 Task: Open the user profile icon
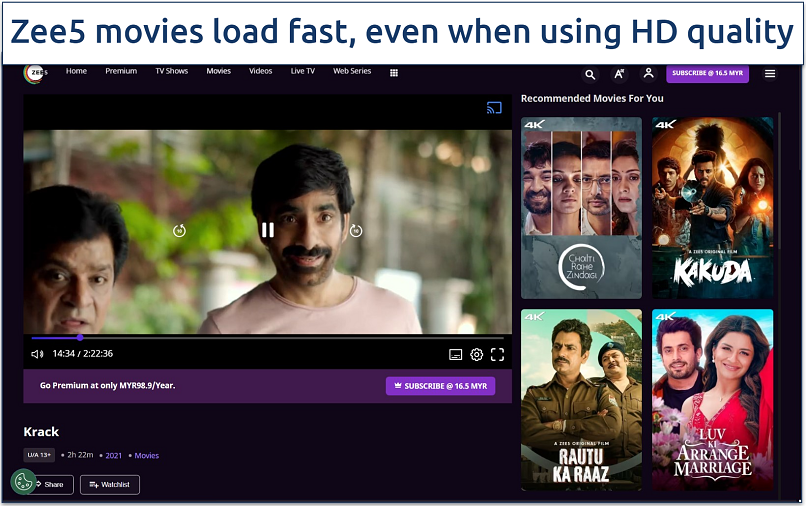coord(648,73)
